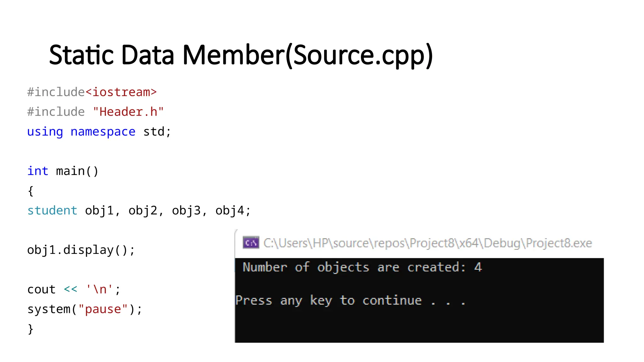Click the output count value 4
The width and height of the screenshot is (644, 362).
click(478, 267)
